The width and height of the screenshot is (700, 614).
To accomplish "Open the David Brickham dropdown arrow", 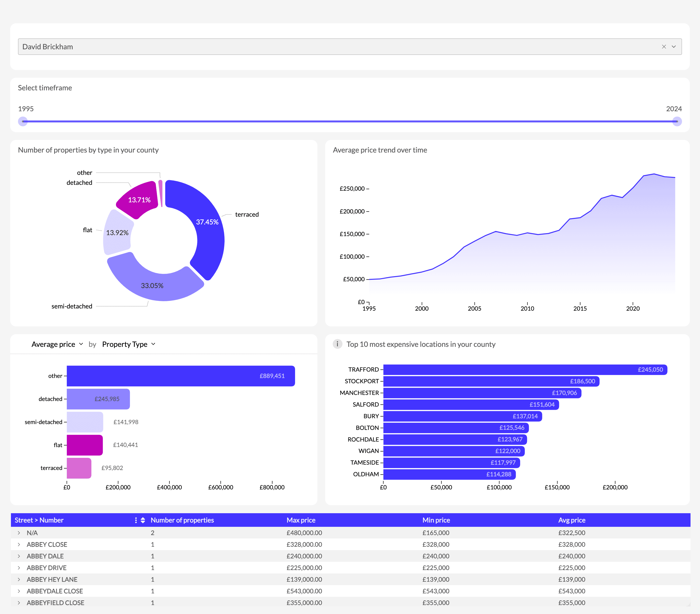I will pyautogui.click(x=674, y=47).
